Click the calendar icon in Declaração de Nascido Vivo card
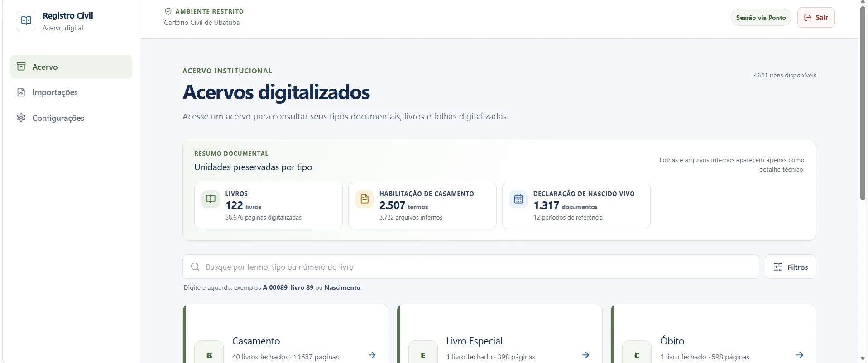Image resolution: width=868 pixels, height=363 pixels. [x=518, y=199]
